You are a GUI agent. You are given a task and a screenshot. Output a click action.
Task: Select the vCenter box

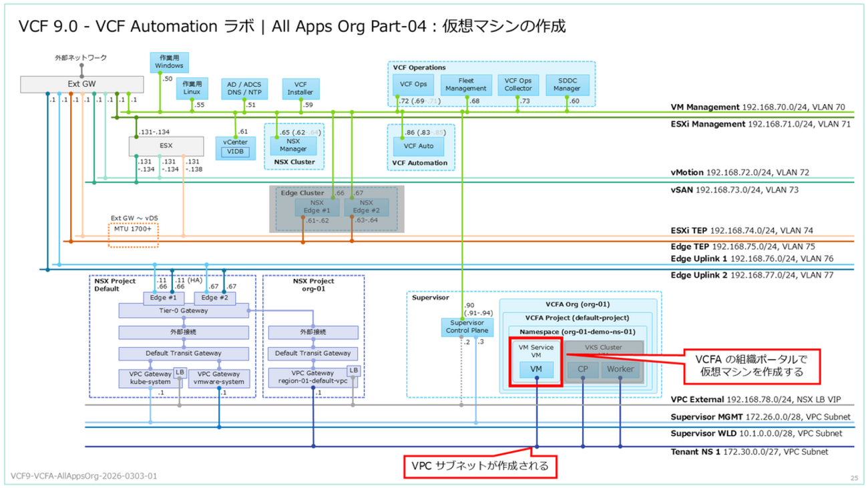point(236,147)
